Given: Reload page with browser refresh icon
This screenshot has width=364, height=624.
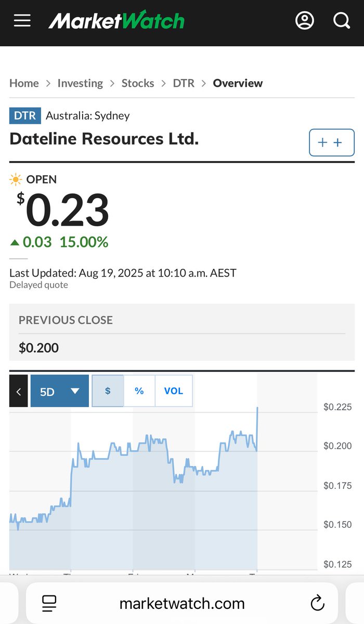Looking at the screenshot, I should point(317,603).
